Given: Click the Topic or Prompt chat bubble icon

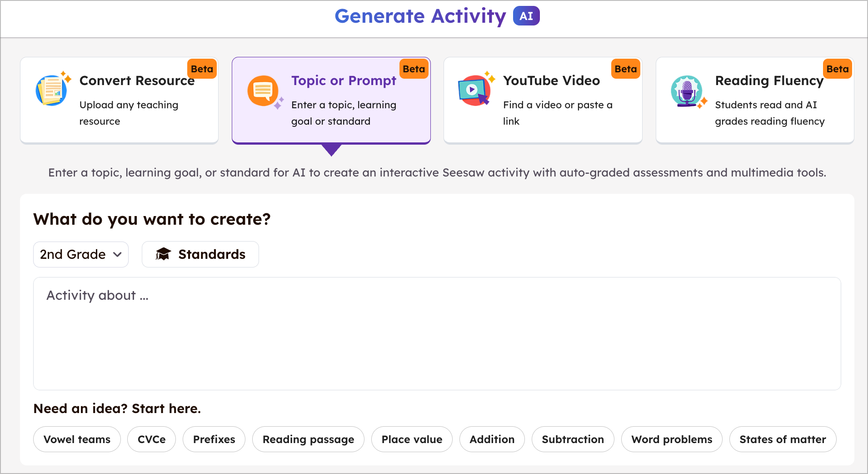Looking at the screenshot, I should pyautogui.click(x=264, y=91).
